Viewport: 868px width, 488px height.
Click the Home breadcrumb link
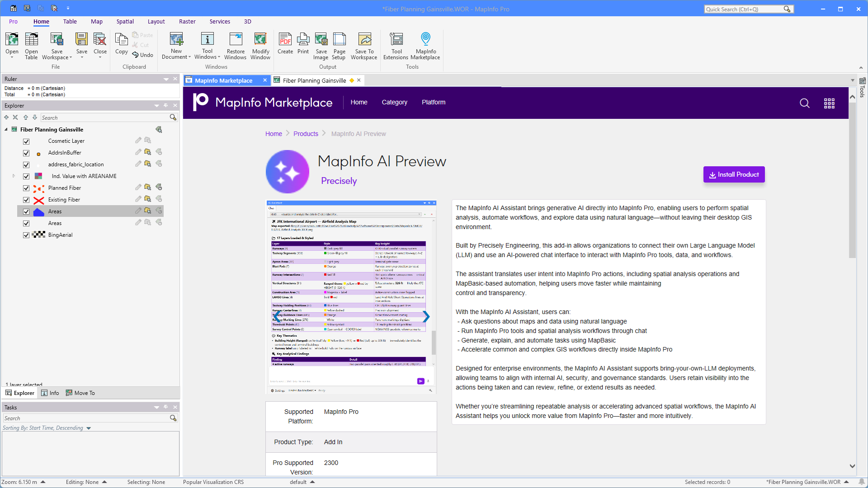pos(274,134)
